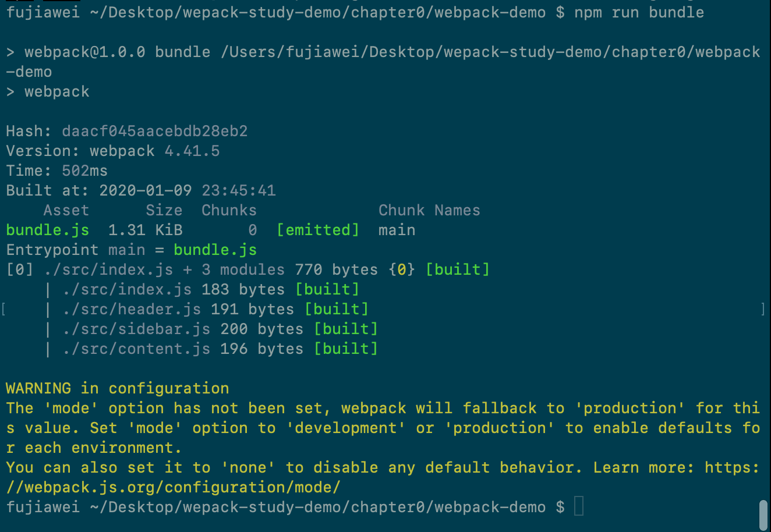771x532 pixels.
Task: Click the [emitted] label
Action: 317,230
